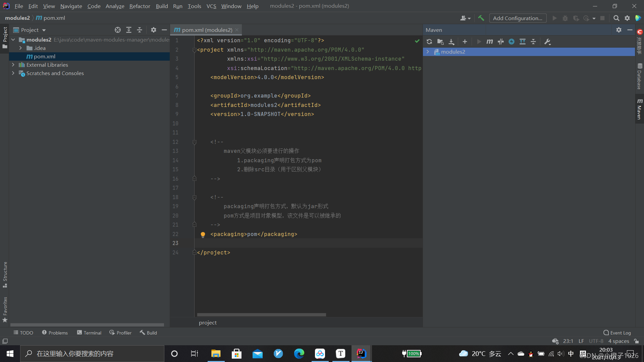The width and height of the screenshot is (644, 362).
Task: Open Database side tool window
Action: [x=640, y=76]
